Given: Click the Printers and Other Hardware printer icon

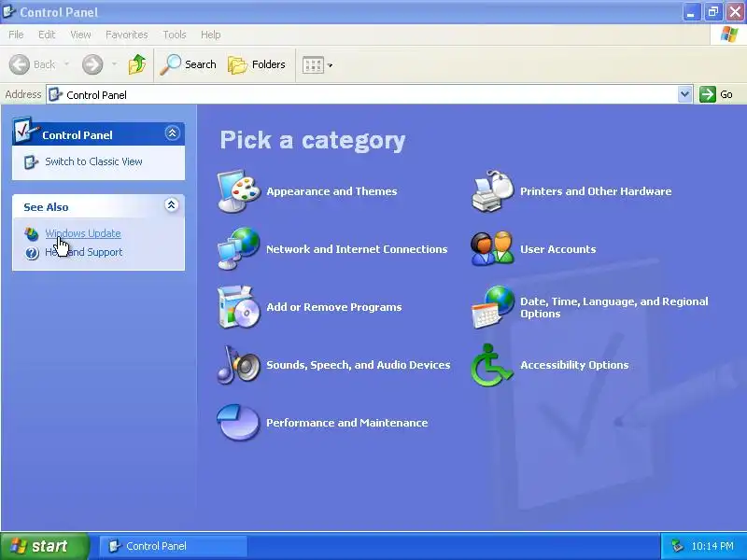Looking at the screenshot, I should (x=493, y=191).
